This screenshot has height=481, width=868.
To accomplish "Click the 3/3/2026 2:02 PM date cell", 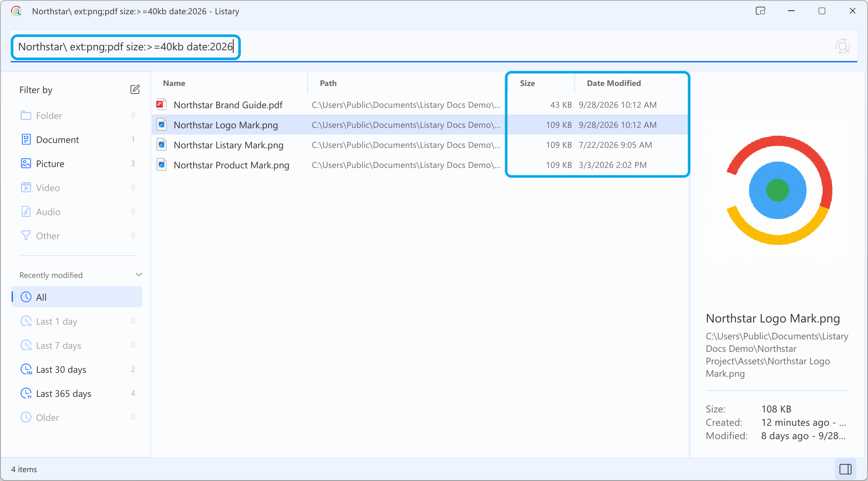I will tap(612, 165).
